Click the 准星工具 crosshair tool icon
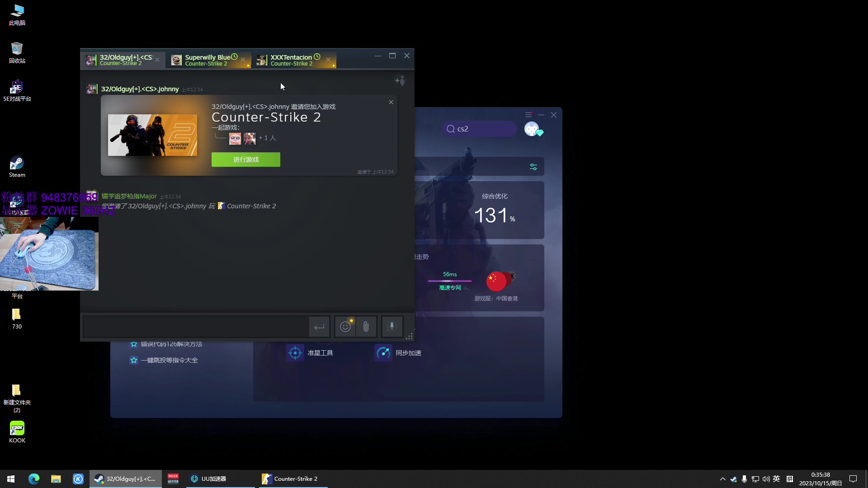Image resolution: width=868 pixels, height=488 pixels. click(294, 353)
